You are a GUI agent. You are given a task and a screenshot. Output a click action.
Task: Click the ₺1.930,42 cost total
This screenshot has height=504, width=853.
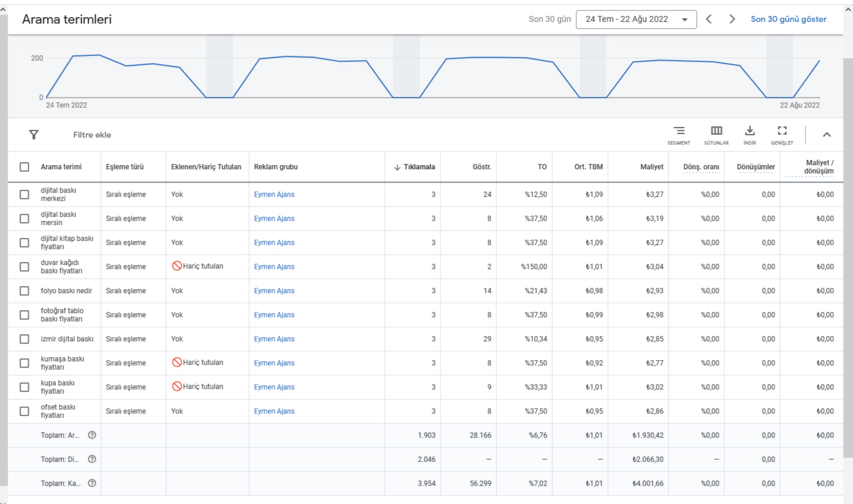tap(648, 435)
